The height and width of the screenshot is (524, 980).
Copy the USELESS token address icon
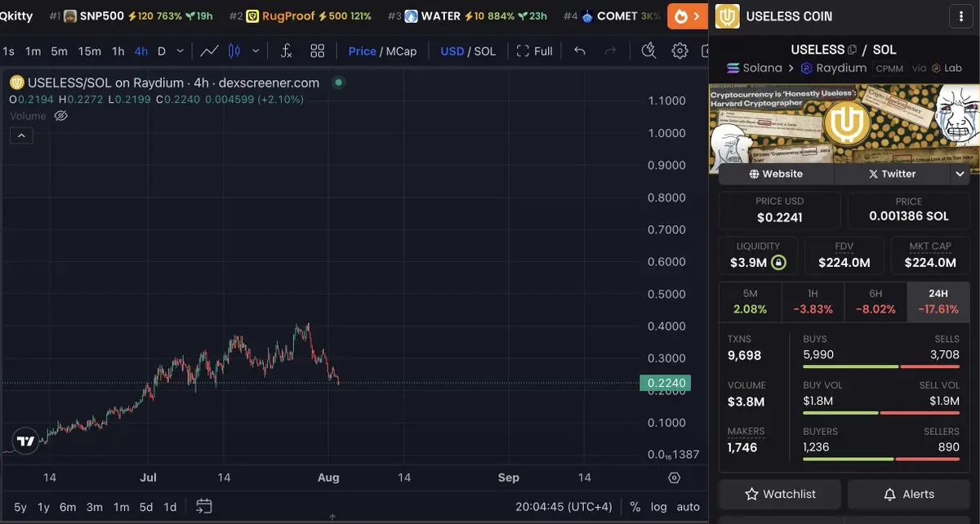853,50
